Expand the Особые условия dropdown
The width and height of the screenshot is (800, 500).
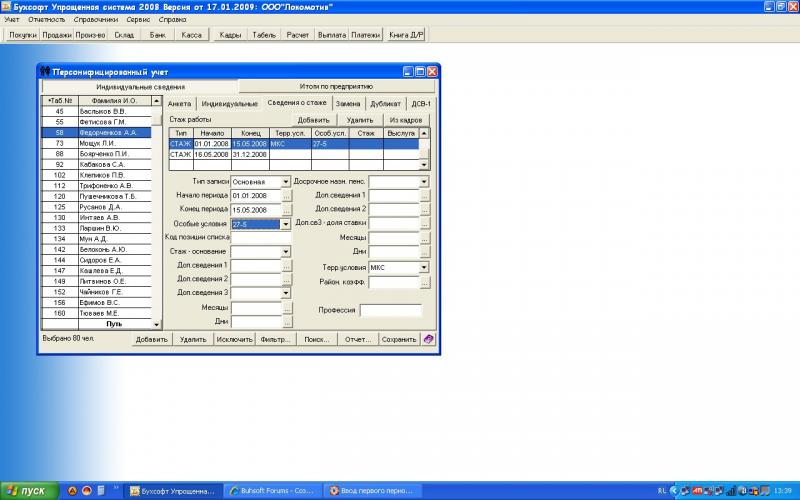(x=287, y=224)
